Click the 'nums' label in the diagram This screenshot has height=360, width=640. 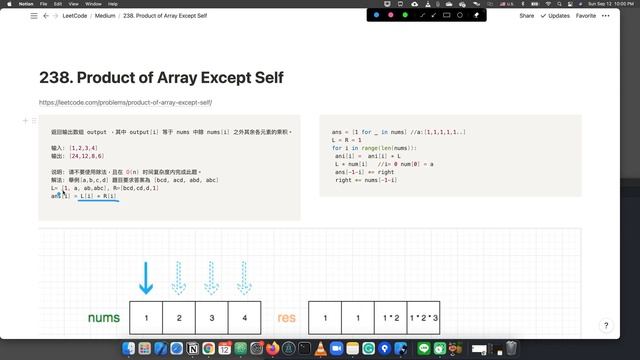(104, 318)
